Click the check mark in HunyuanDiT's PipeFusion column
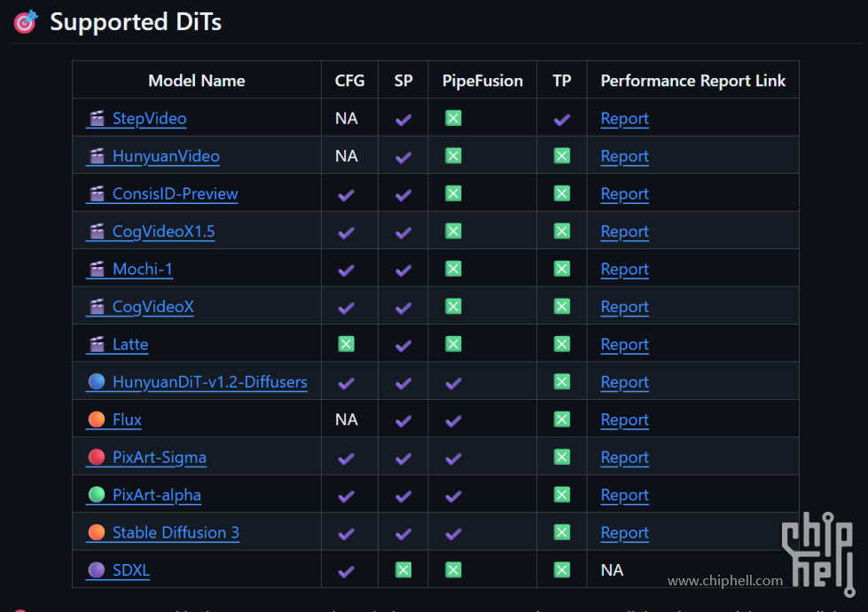The height and width of the screenshot is (612, 868). coord(453,383)
